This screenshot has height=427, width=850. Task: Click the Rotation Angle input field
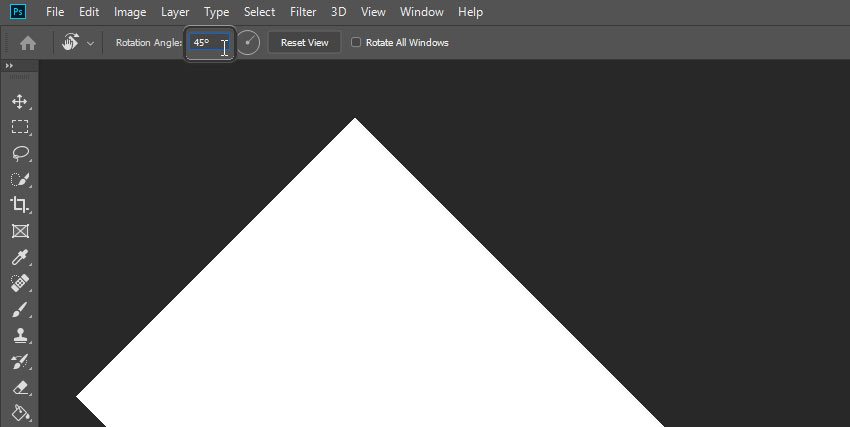coord(210,42)
